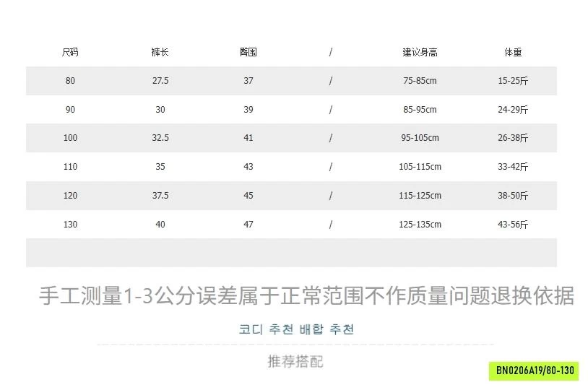Screen dimensions: 588x390
Task: Click weight range 15-25斤
Action: point(513,81)
